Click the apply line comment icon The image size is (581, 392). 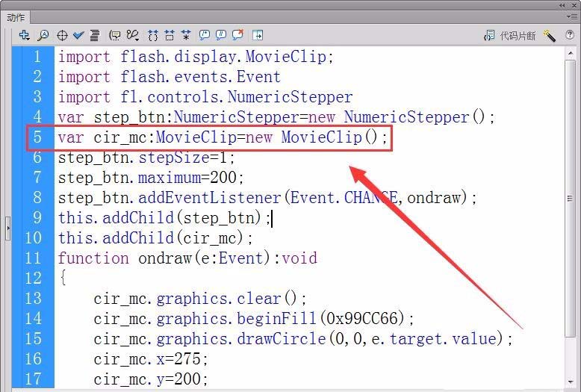click(221, 35)
